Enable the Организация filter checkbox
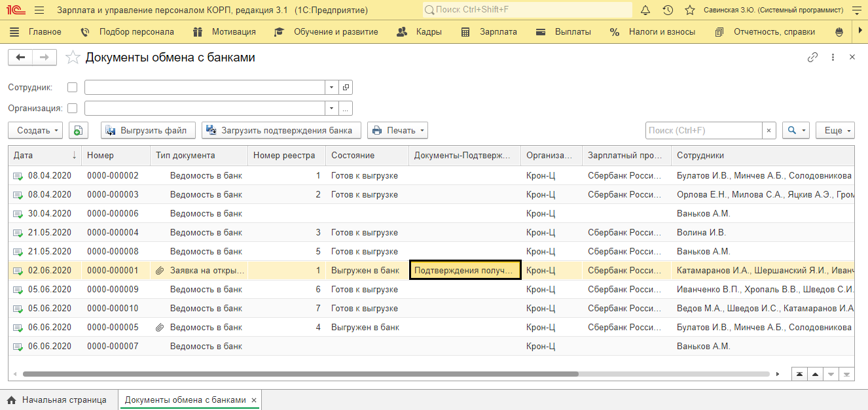The image size is (868, 410). click(x=73, y=109)
